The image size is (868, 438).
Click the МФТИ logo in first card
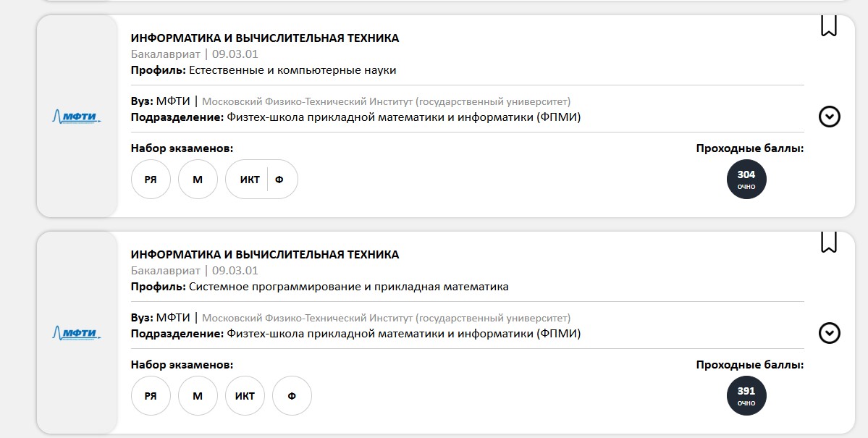pyautogui.click(x=77, y=117)
